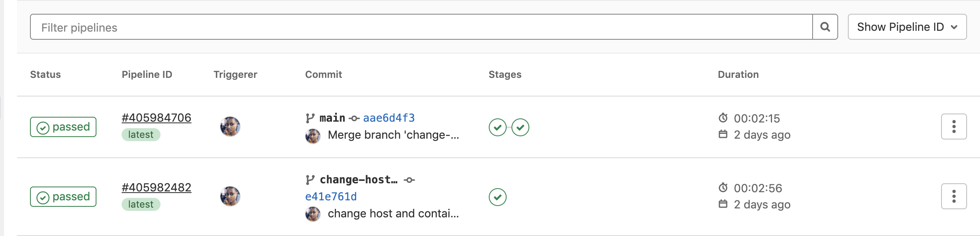Viewport: 980px width, 236px height.
Task: Open the Show Pipeline ID dropdown
Action: click(907, 26)
